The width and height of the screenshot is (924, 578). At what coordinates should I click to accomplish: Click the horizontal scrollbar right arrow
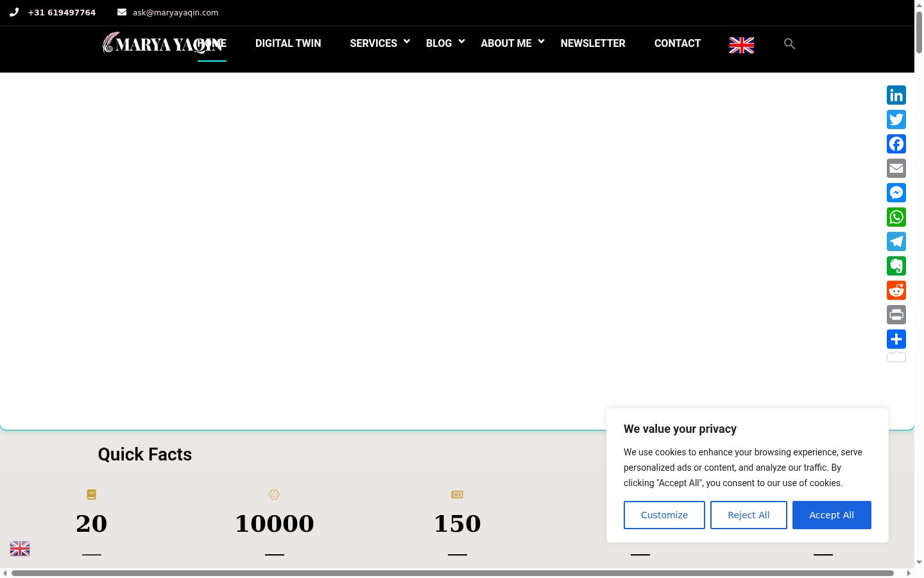coord(909,573)
